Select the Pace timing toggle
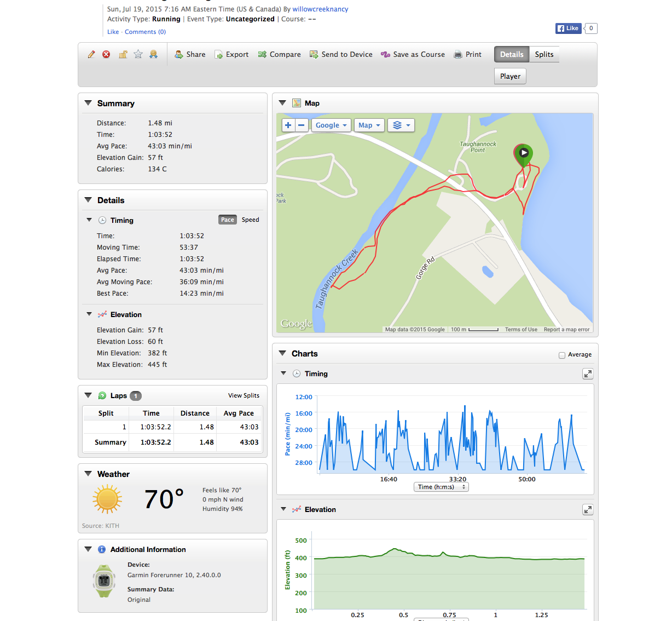Screen dimensions: 672x621 point(228,220)
